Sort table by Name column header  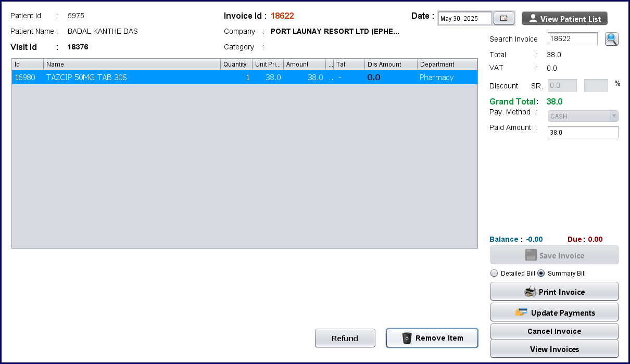point(132,64)
